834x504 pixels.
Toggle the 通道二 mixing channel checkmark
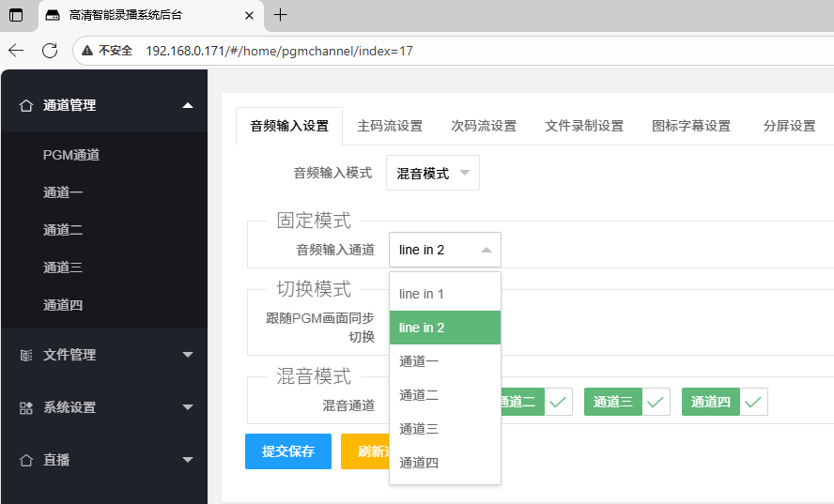(x=558, y=402)
